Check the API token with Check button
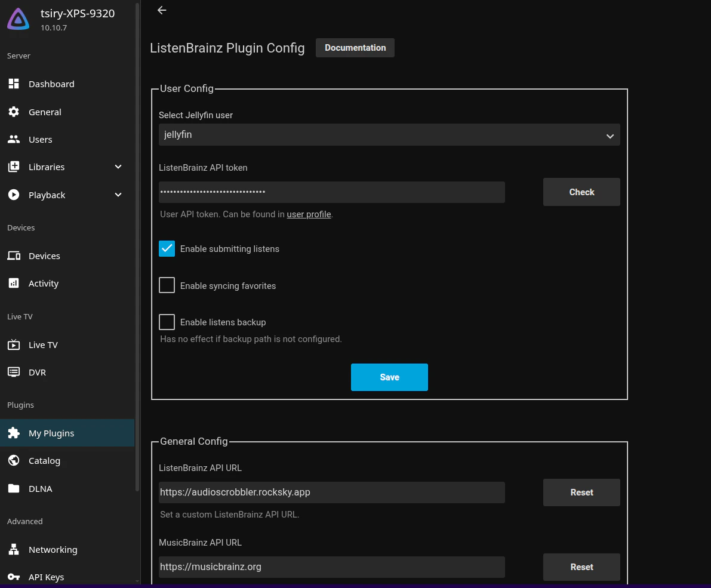Image resolution: width=711 pixels, height=588 pixels. tap(581, 192)
